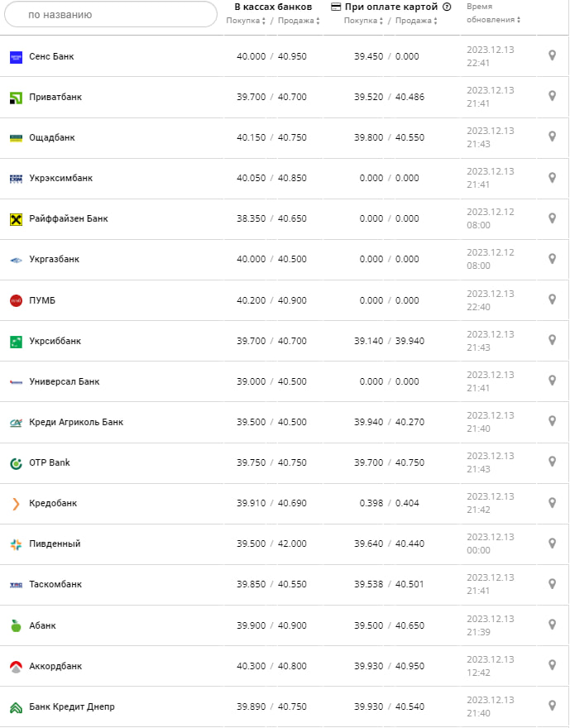Sort the table by Время обновления
This screenshot has height=728, width=570.
tap(491, 13)
